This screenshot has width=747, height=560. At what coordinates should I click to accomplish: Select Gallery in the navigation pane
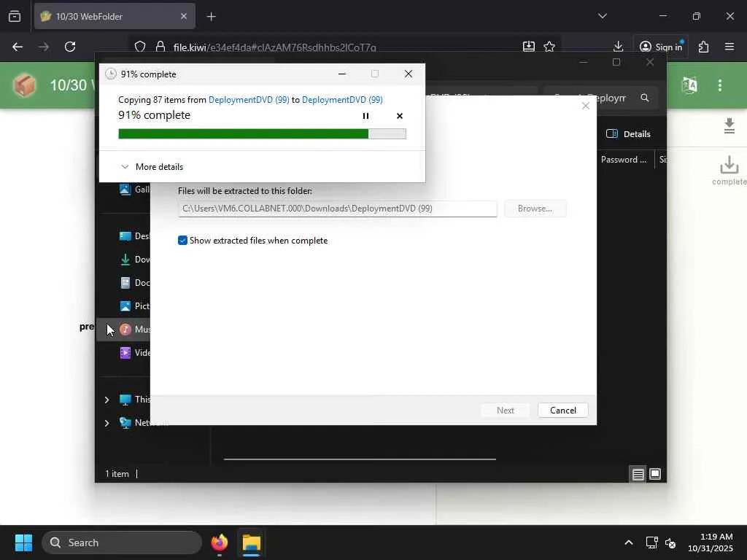(x=134, y=189)
